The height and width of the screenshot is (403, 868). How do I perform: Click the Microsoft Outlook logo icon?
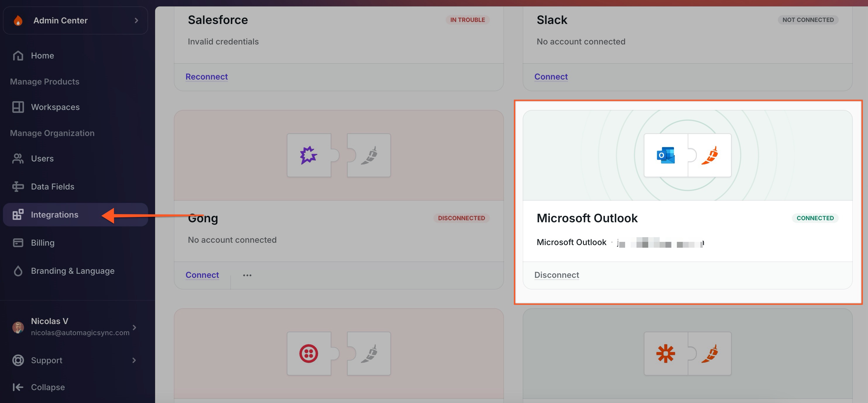665,155
